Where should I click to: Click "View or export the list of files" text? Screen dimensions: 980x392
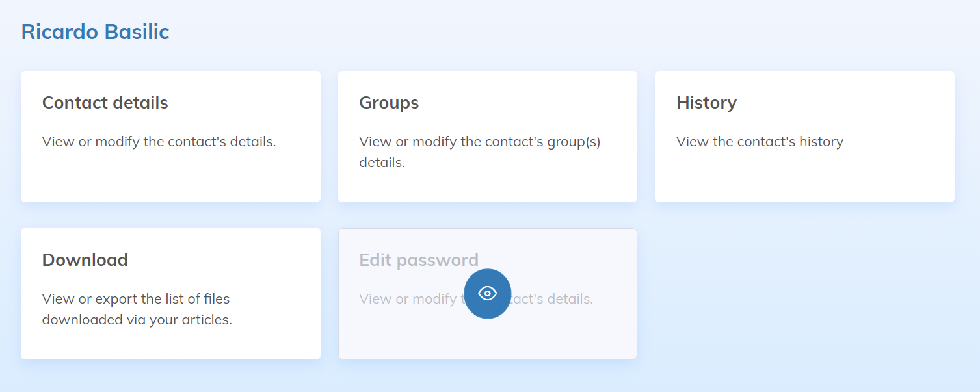click(135, 299)
